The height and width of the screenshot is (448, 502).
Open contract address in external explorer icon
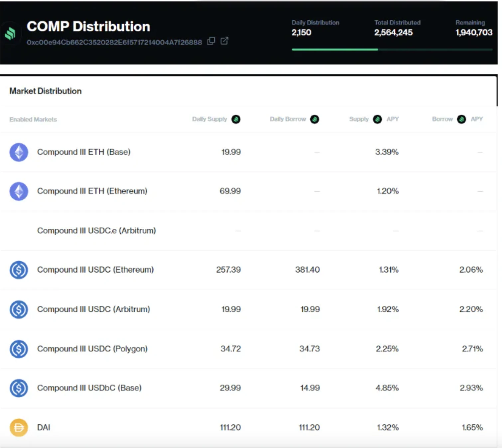pos(224,41)
